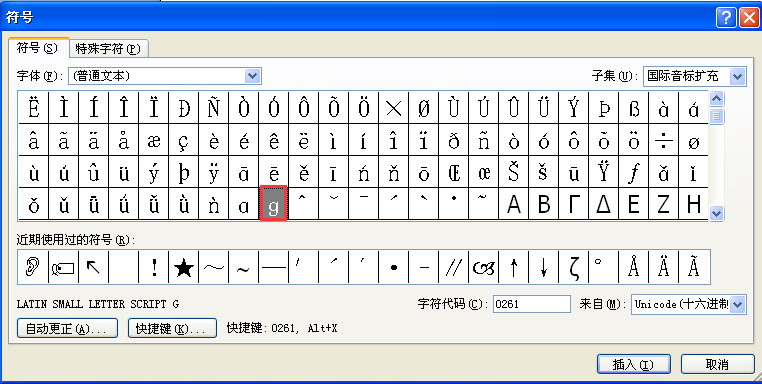This screenshot has width=762, height=384.
Task: Click the 近期使用过的符号(R) label
Action: 75,240
